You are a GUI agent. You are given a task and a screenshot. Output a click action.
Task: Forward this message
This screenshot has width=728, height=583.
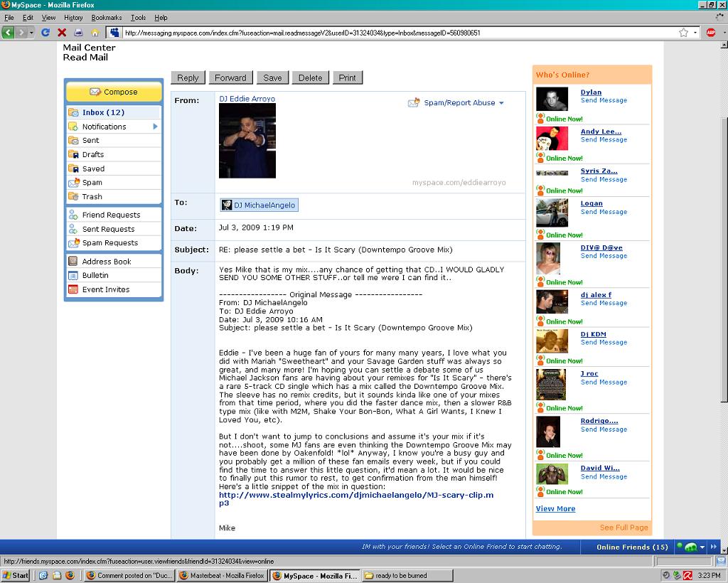(230, 78)
